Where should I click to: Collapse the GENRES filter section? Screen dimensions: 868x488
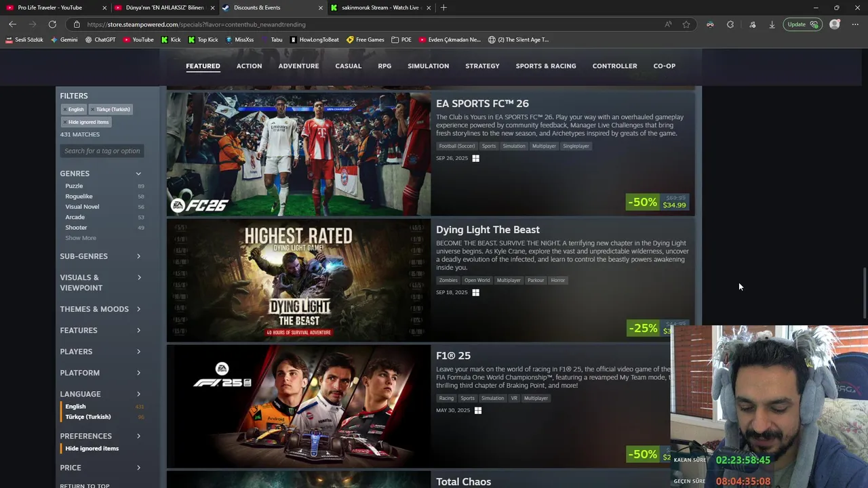click(x=102, y=174)
